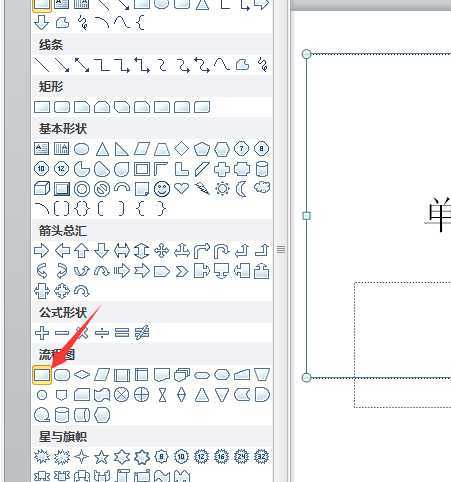Select the No Symbol prohibition shape
This screenshot has width=451, height=482.
pos(102,189)
